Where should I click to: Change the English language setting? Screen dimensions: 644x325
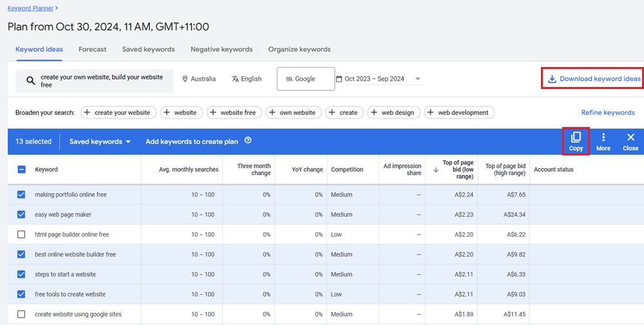tap(247, 79)
